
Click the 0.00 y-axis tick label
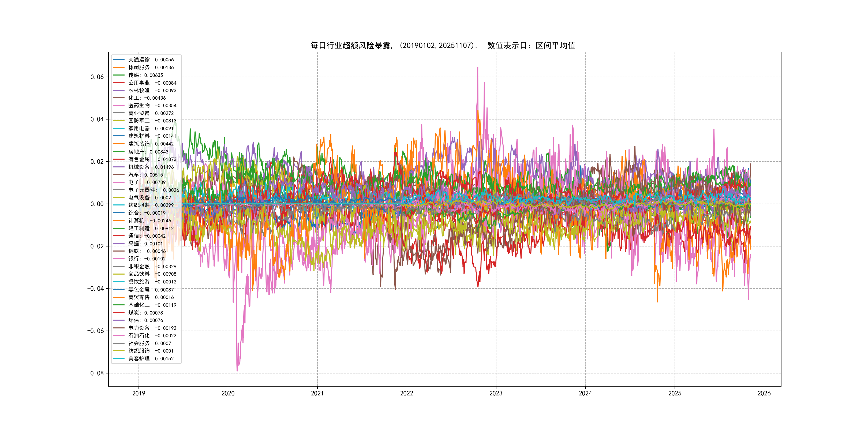97,204
